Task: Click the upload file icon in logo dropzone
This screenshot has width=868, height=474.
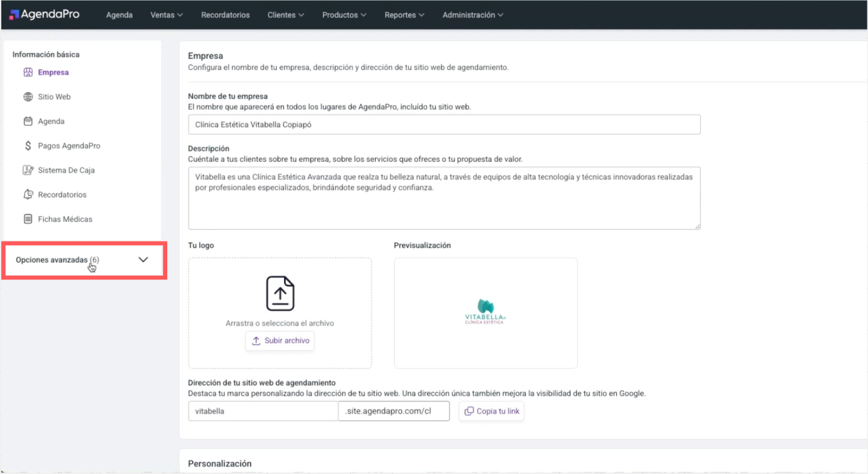Action: 280,293
